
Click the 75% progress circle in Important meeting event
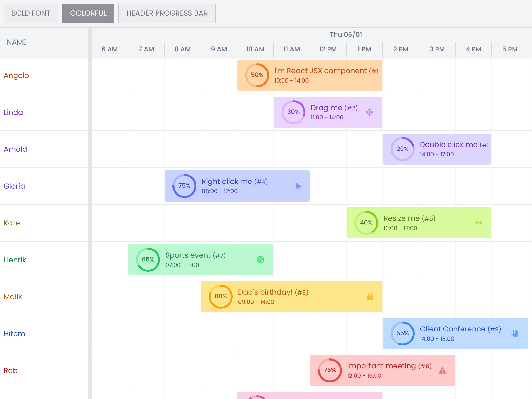[330, 370]
